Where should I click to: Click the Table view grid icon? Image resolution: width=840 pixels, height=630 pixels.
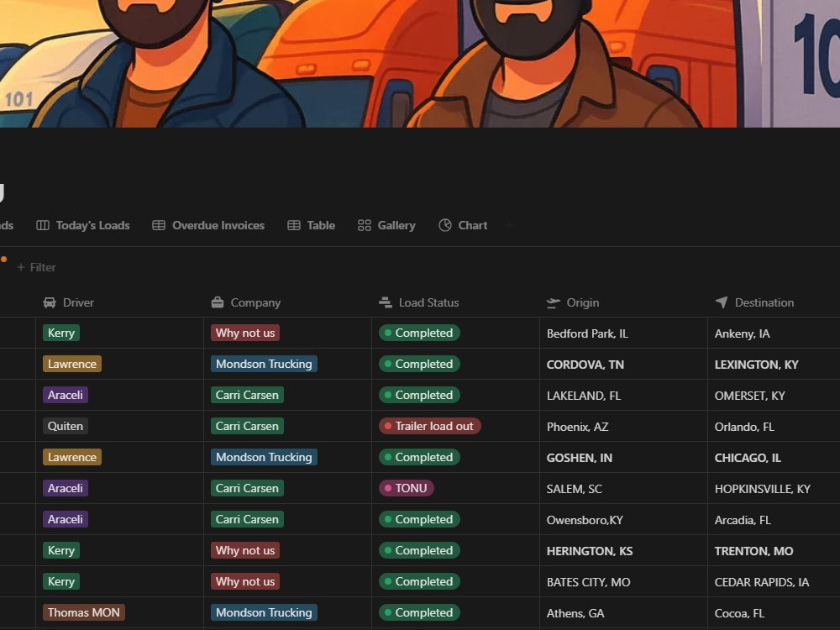pos(293,225)
